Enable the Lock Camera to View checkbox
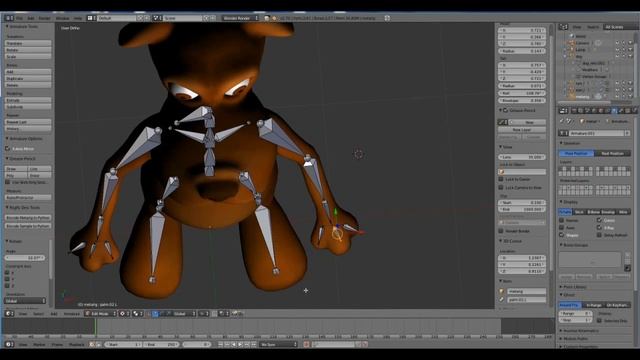This screenshot has height=360, width=640. [501, 187]
